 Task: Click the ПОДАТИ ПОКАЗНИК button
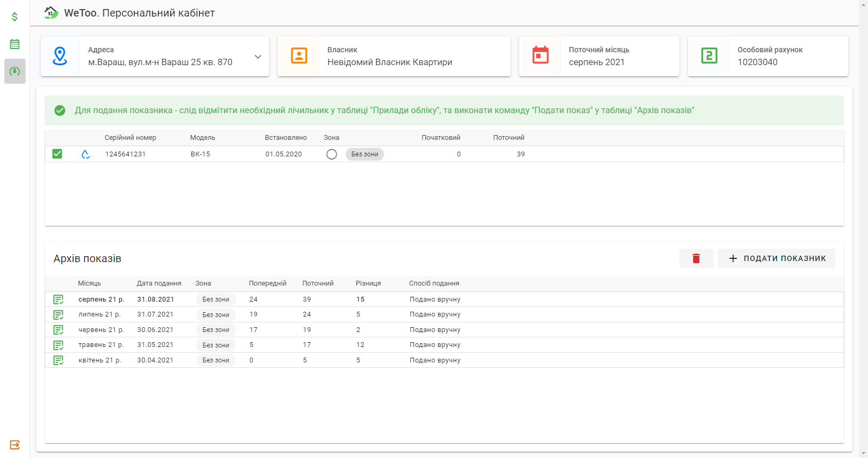click(x=777, y=258)
